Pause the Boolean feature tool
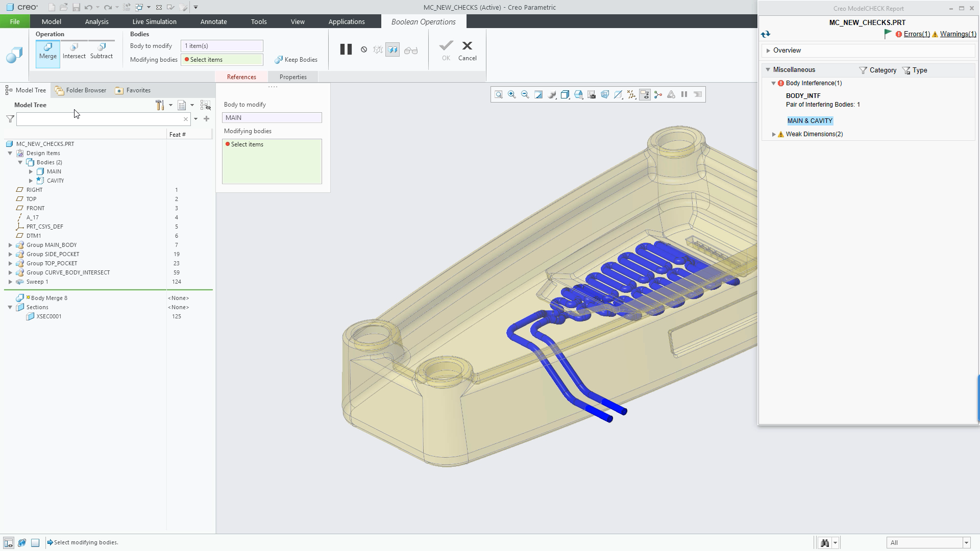Screen dimensions: 980x551 point(346,49)
